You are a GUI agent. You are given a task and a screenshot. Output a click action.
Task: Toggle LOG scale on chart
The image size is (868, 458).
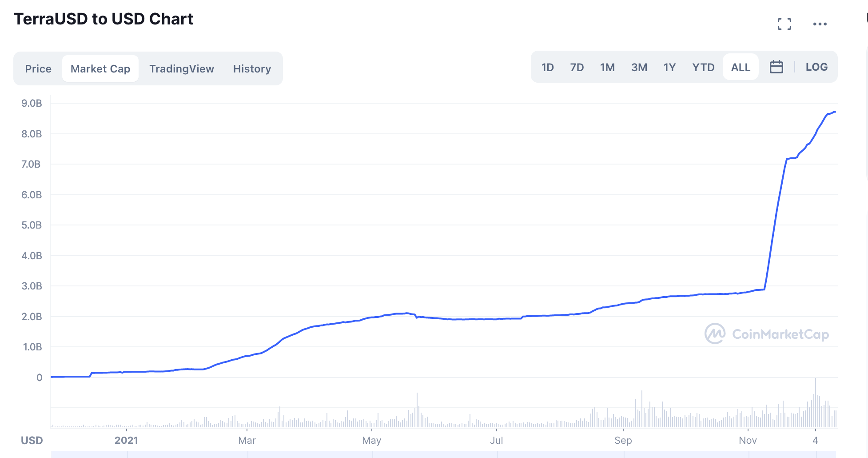click(817, 67)
